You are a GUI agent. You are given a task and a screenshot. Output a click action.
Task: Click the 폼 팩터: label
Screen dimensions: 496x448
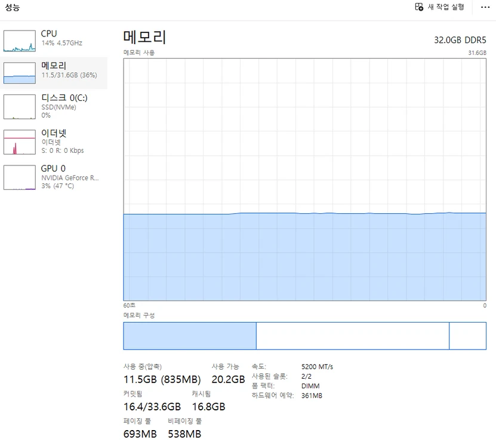[263, 386]
